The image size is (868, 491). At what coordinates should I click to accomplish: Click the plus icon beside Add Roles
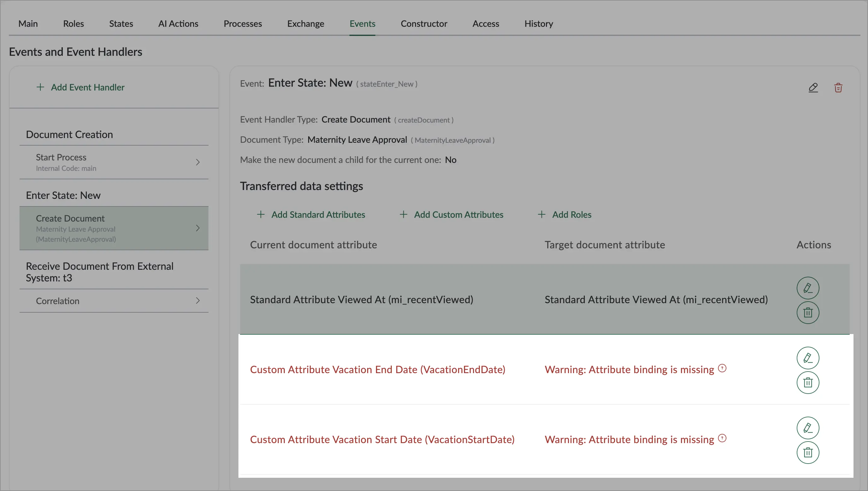coord(541,215)
